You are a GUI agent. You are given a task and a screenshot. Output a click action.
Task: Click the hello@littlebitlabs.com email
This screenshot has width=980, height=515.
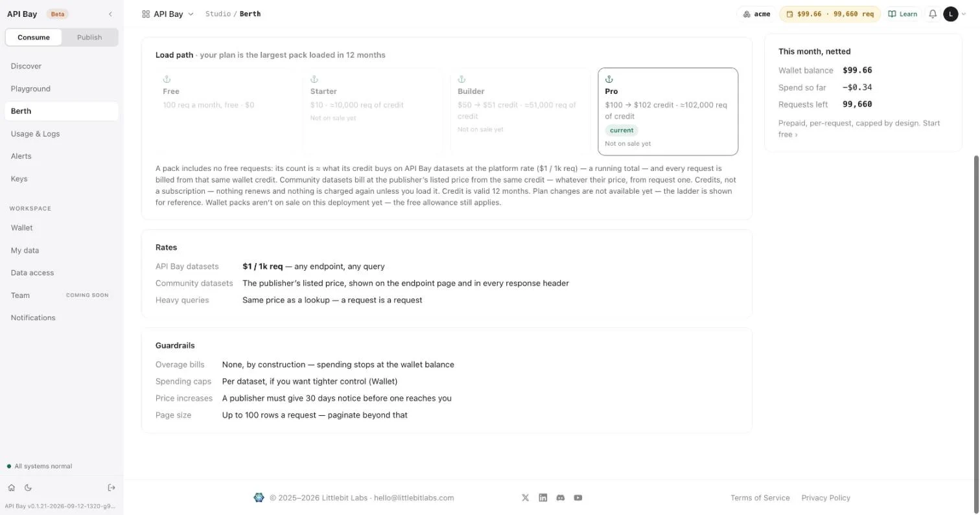coord(414,498)
